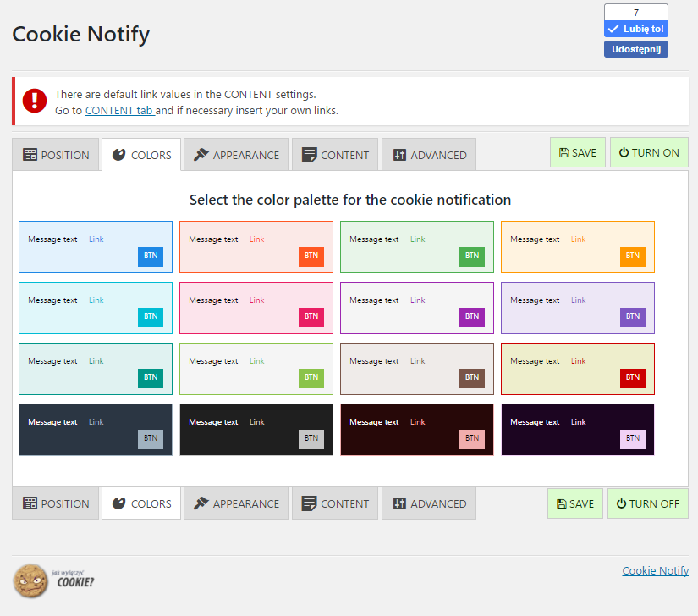Click the sliders icon on bottom ADVANCED tab

[399, 503]
